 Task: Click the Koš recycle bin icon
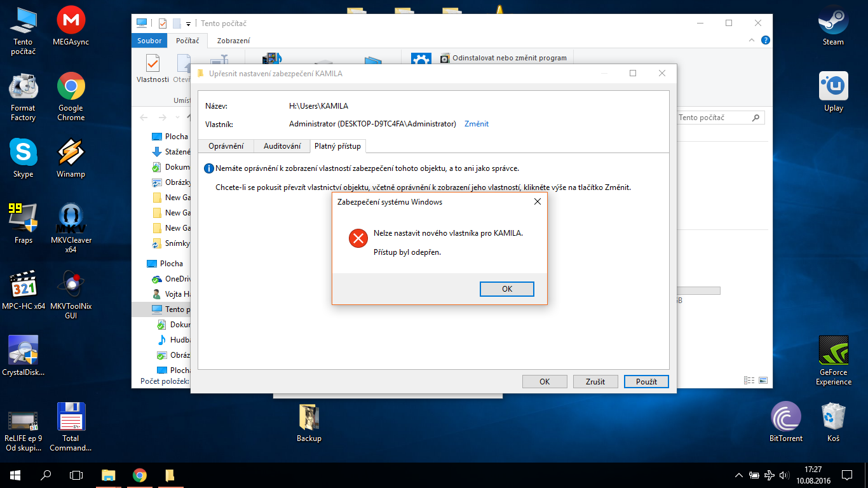834,423
